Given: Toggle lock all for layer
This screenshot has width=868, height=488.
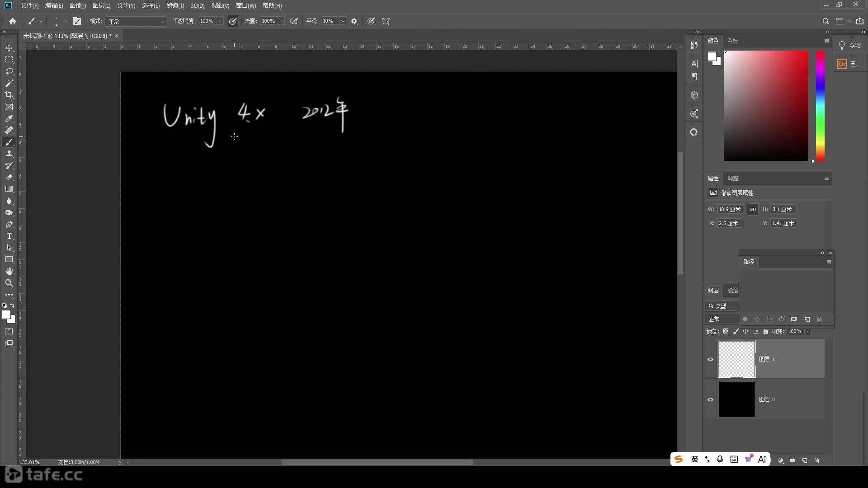Looking at the screenshot, I should coord(765,331).
